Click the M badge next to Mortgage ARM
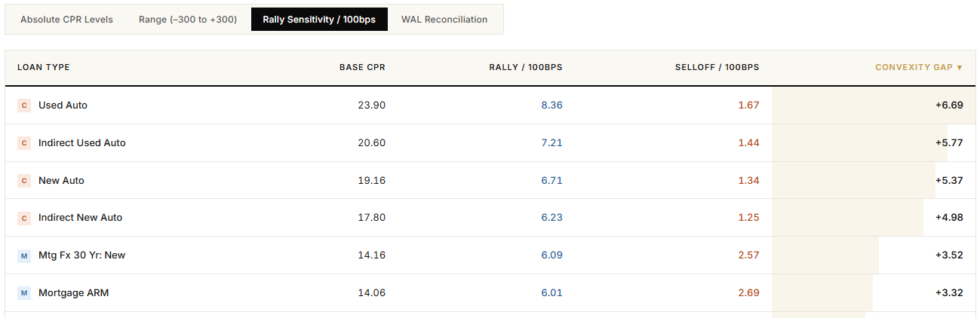The width and height of the screenshot is (980, 318). 24,293
